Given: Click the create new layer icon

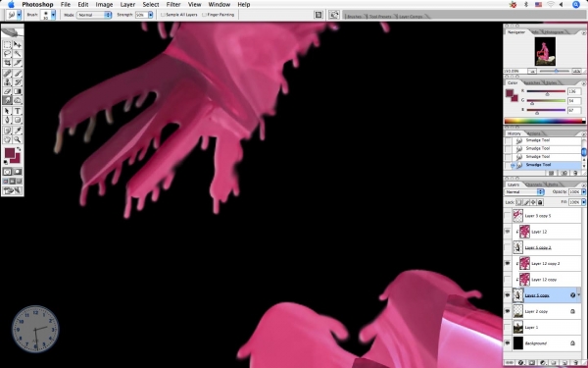Looking at the screenshot, I should (564, 363).
